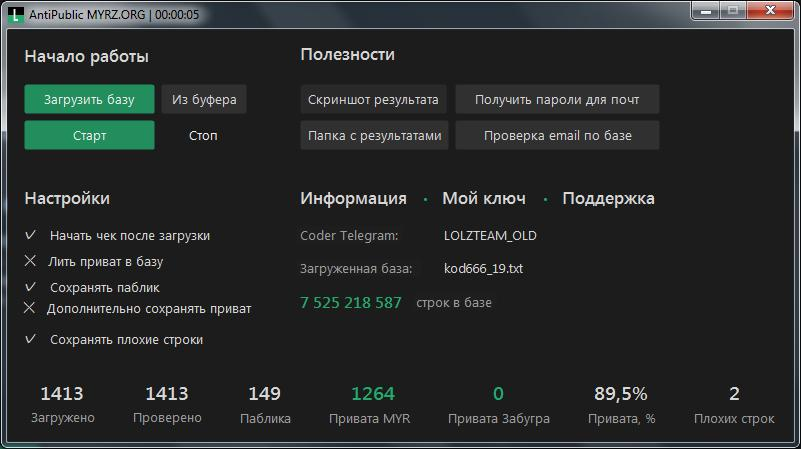The height and width of the screenshot is (449, 801).
Task: Minimize the AntiPublic window
Action: tap(706, 11)
